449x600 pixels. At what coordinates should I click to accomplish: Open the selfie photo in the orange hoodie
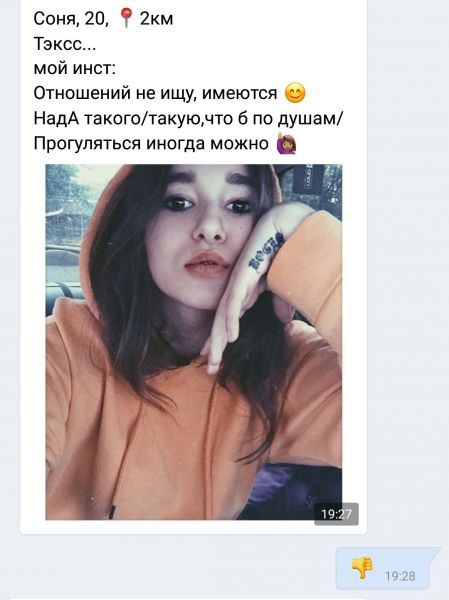click(x=194, y=342)
